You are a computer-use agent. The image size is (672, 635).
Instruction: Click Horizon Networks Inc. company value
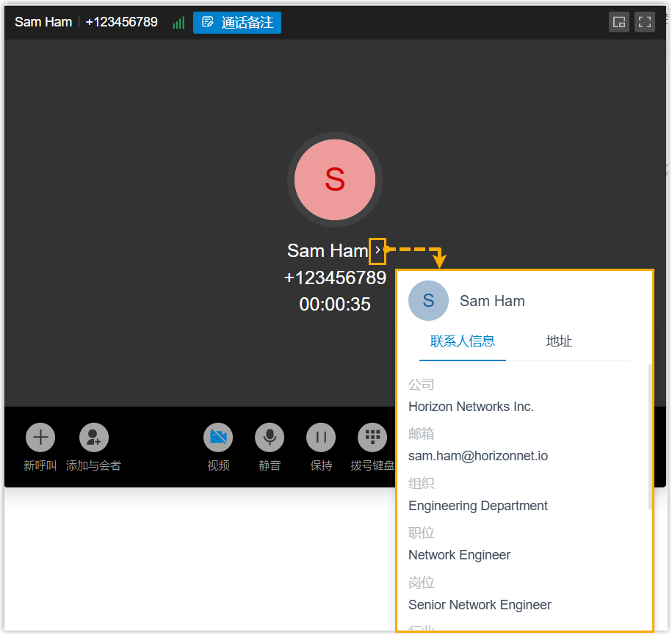click(471, 407)
